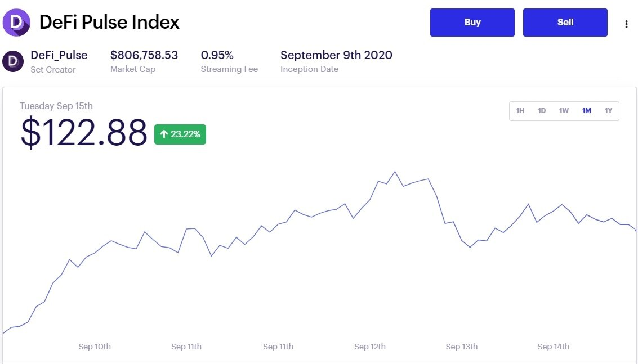Image resolution: width=638 pixels, height=364 pixels.
Task: Click the $122.88 price display
Action: point(84,133)
